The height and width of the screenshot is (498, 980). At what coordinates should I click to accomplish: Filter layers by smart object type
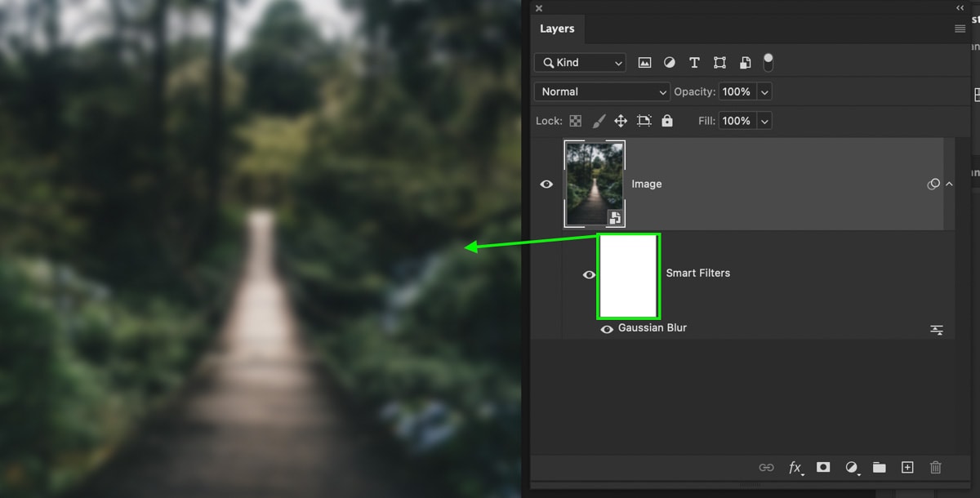click(x=745, y=63)
